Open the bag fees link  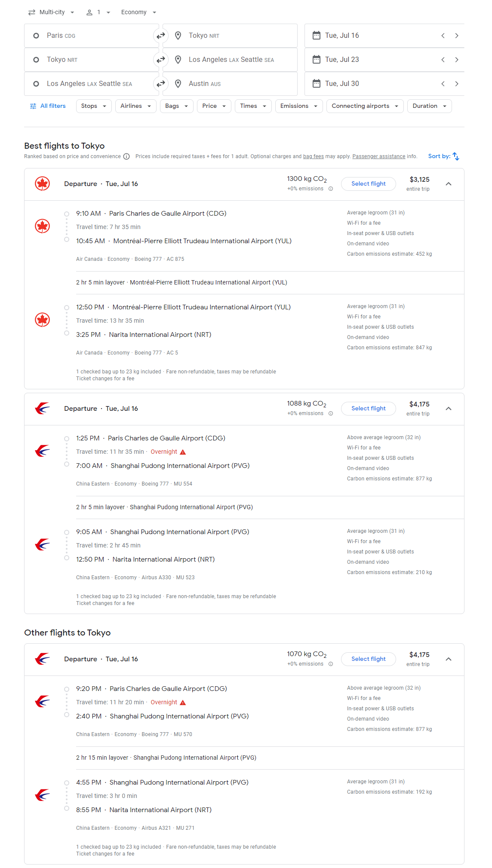click(314, 156)
